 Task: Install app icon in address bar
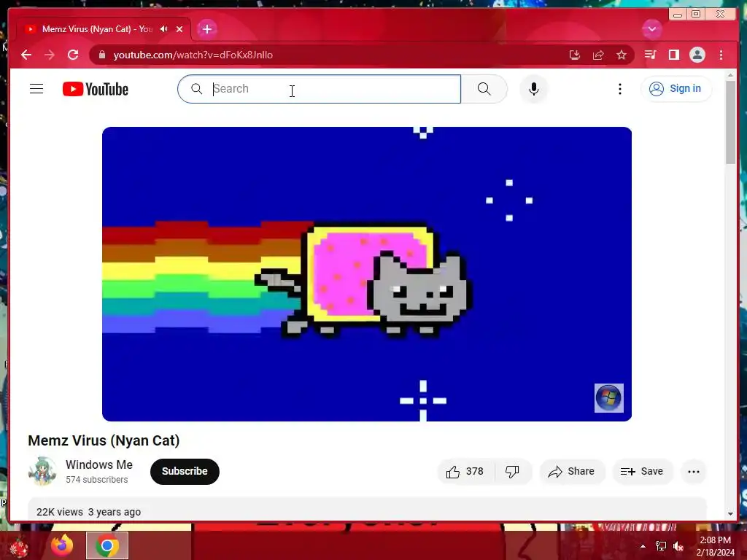tap(575, 55)
